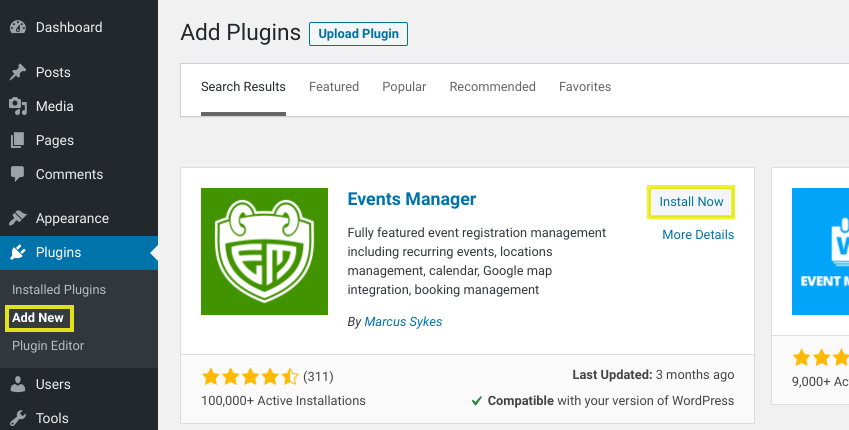This screenshot has width=849, height=430.
Task: Click the Upload Plugin button
Action: coord(358,34)
